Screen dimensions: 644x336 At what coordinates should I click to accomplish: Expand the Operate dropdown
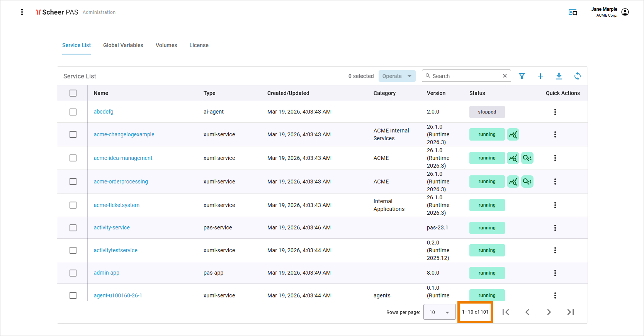coord(397,76)
